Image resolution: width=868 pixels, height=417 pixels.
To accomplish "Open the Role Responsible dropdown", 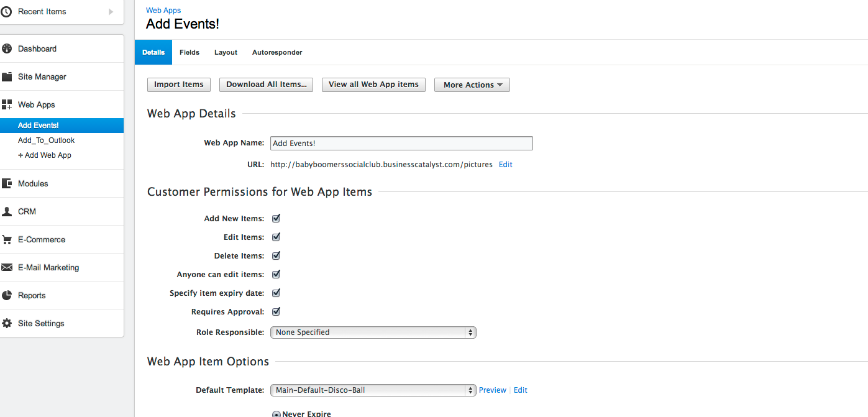I will click(373, 332).
